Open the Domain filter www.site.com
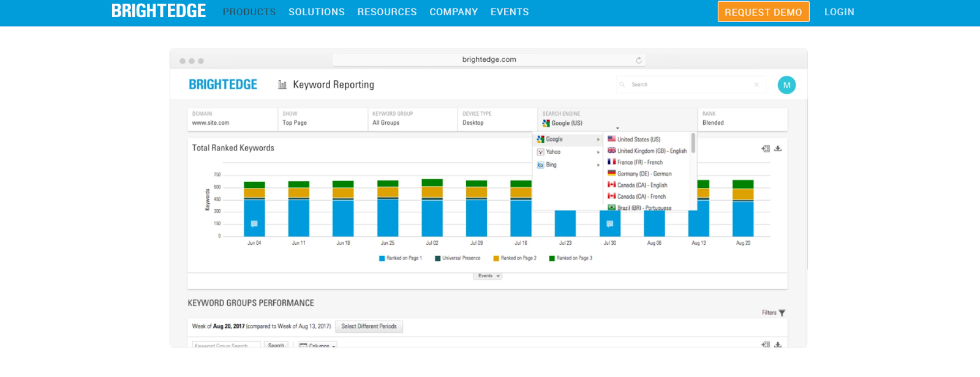This screenshot has width=980, height=377. coord(232,119)
